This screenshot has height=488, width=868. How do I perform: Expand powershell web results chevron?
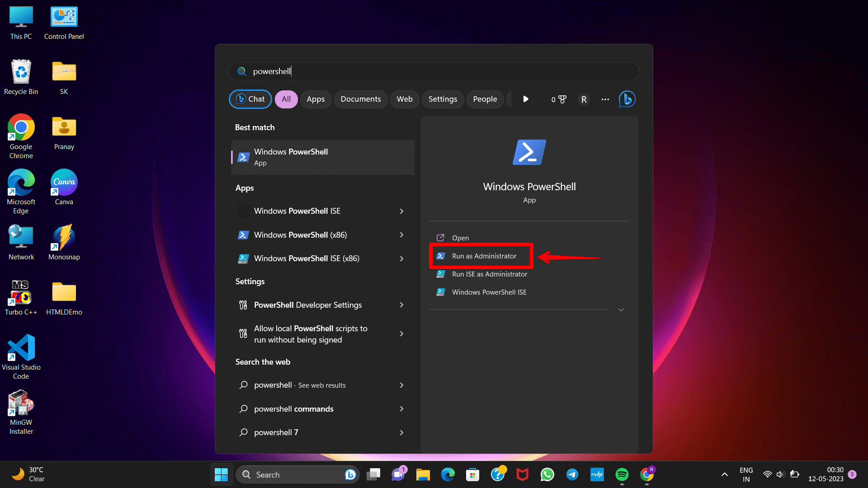point(401,385)
